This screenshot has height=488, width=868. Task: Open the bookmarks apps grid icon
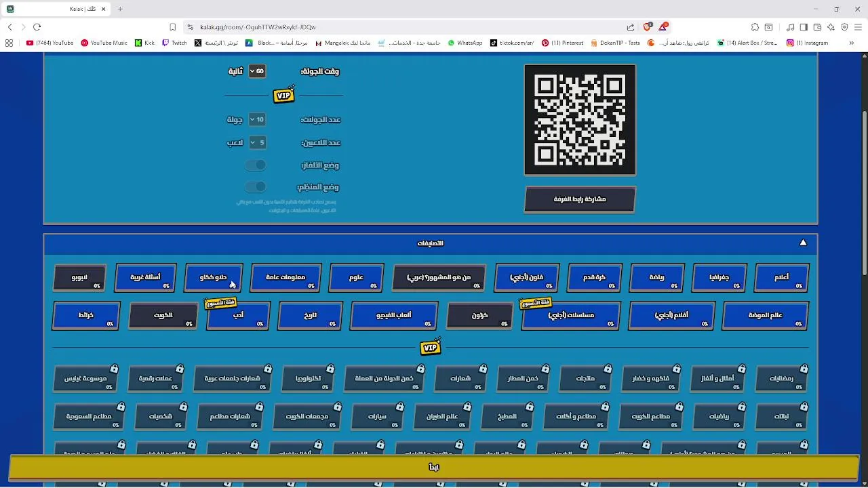[x=9, y=43]
